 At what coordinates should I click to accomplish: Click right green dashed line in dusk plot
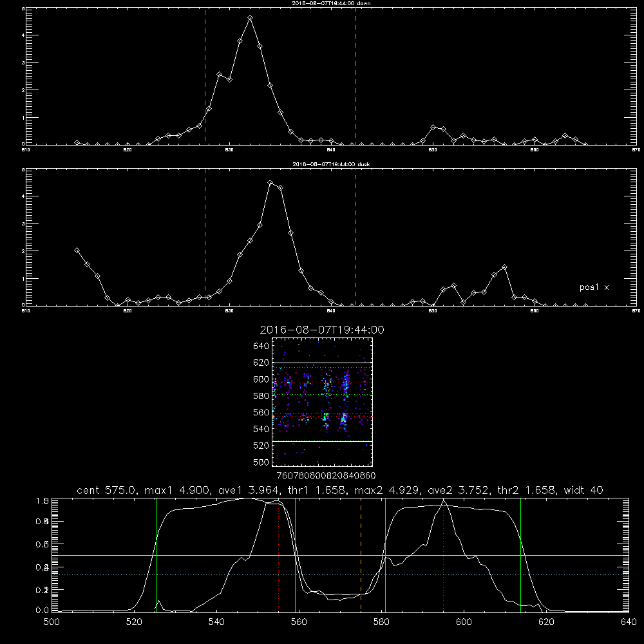(355, 237)
